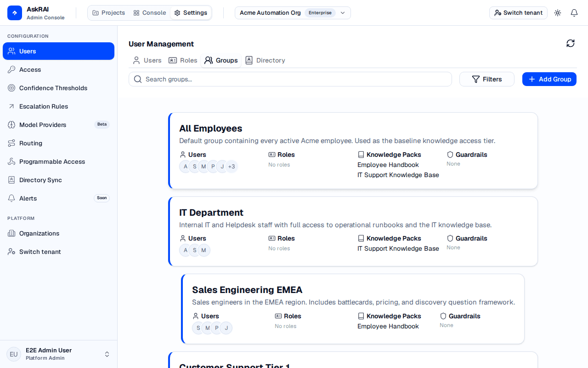Viewport: 588px width, 368px height.
Task: Click avatar A in All Employees users
Action: click(186, 167)
